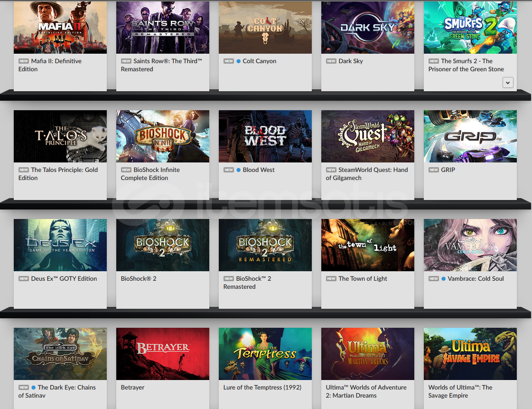Open the Blood West cover art

point(265,136)
